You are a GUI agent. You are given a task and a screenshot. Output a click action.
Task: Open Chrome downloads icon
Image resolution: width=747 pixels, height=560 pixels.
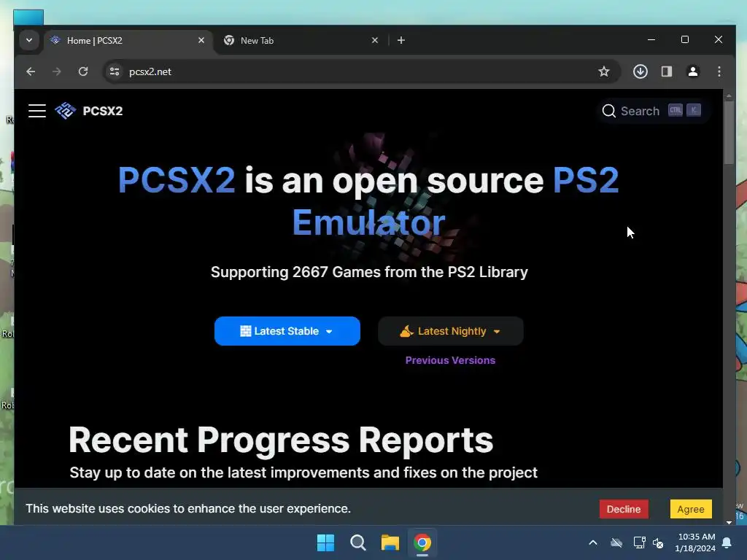point(640,71)
